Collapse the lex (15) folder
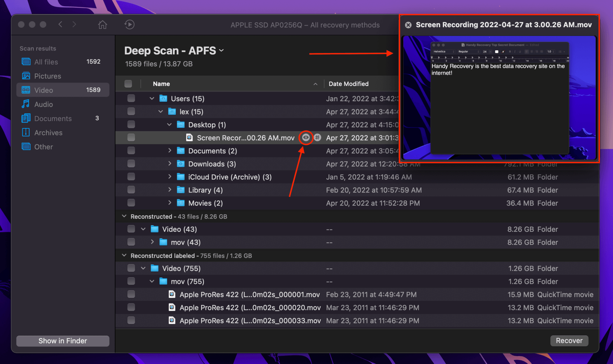This screenshot has width=613, height=364. [161, 112]
